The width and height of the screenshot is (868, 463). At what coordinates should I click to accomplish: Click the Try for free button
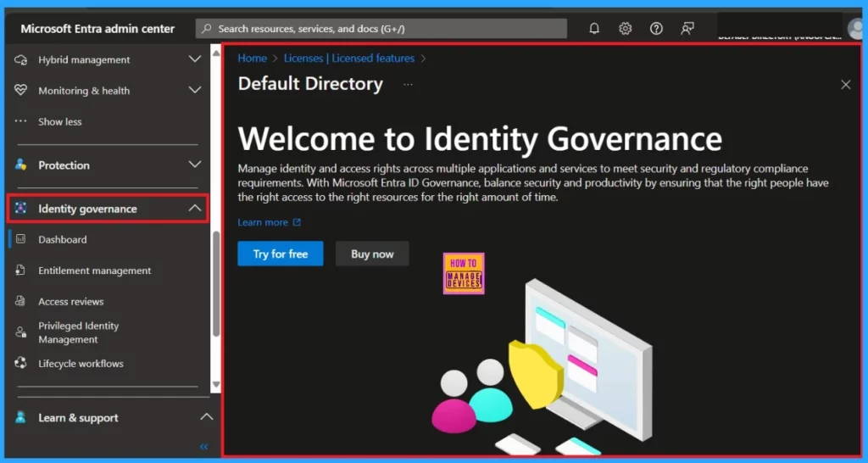tap(281, 254)
